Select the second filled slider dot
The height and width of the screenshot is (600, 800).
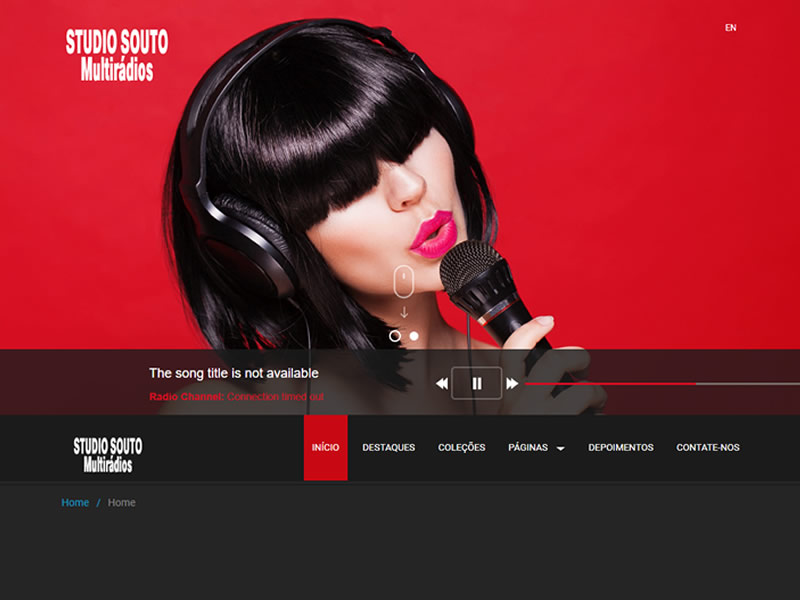pos(414,336)
